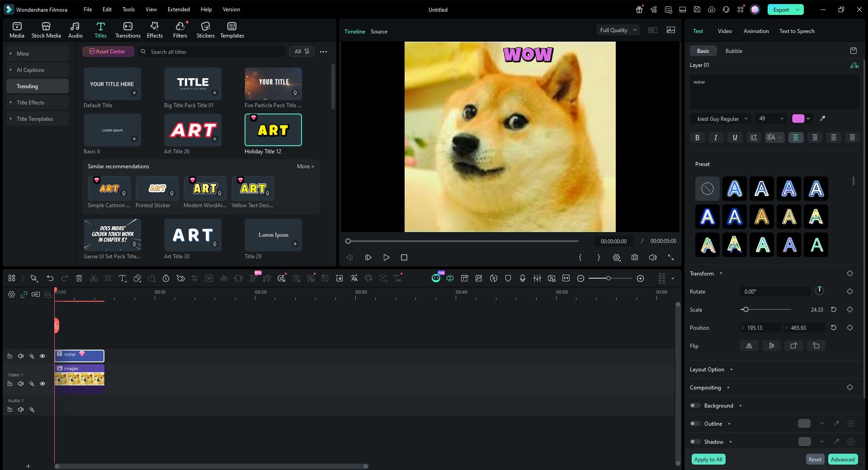Click the Export button

[x=780, y=9]
